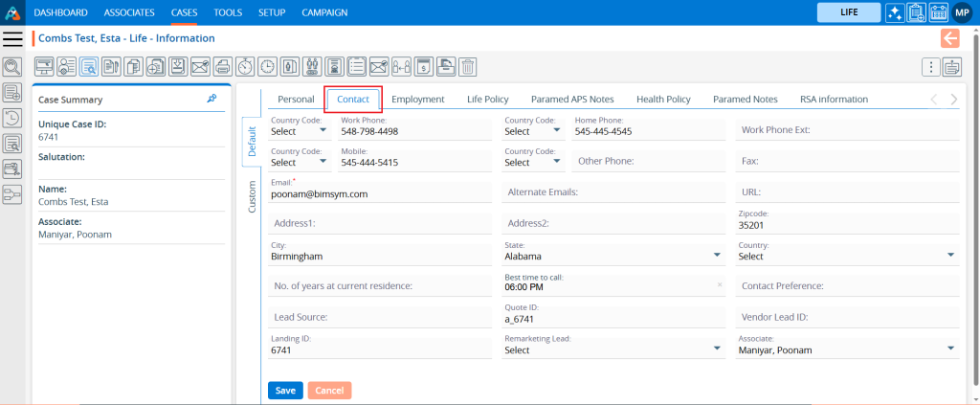Click the stopwatch icon in case toolbar

[x=245, y=66]
